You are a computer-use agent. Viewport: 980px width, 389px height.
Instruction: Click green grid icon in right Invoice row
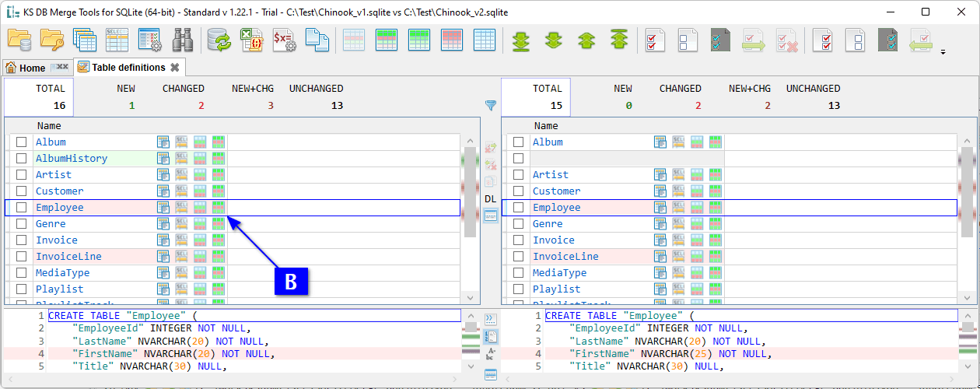(x=716, y=240)
